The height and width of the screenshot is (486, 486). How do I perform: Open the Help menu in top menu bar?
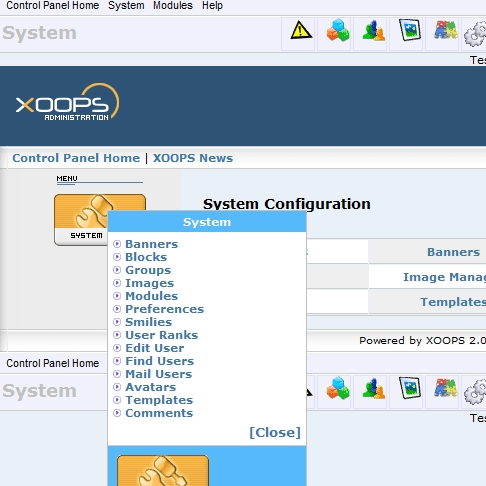212,6
